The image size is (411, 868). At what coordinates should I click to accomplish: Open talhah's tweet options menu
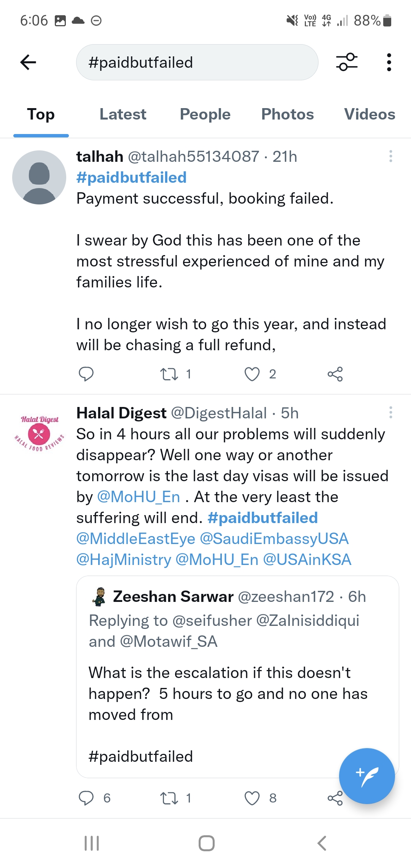coord(390,156)
